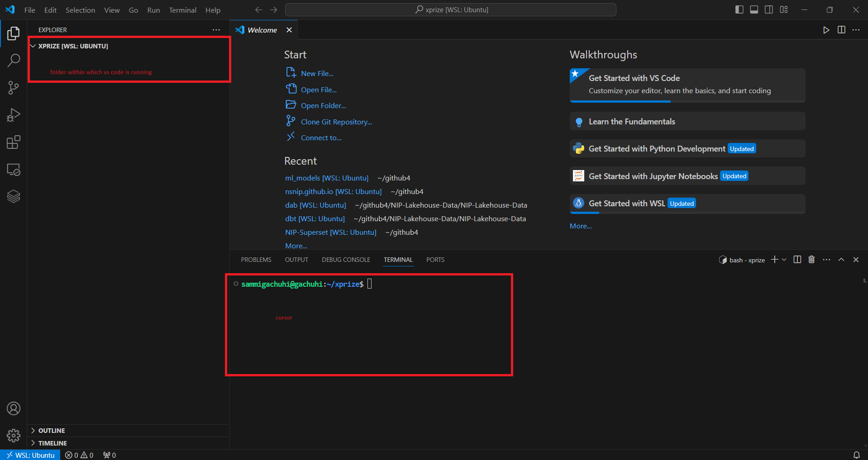Click the New File... link
Image resolution: width=868 pixels, height=460 pixels.
[x=317, y=73]
